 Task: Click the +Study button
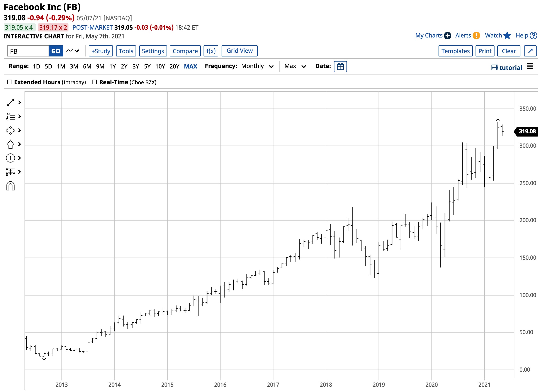coord(101,51)
